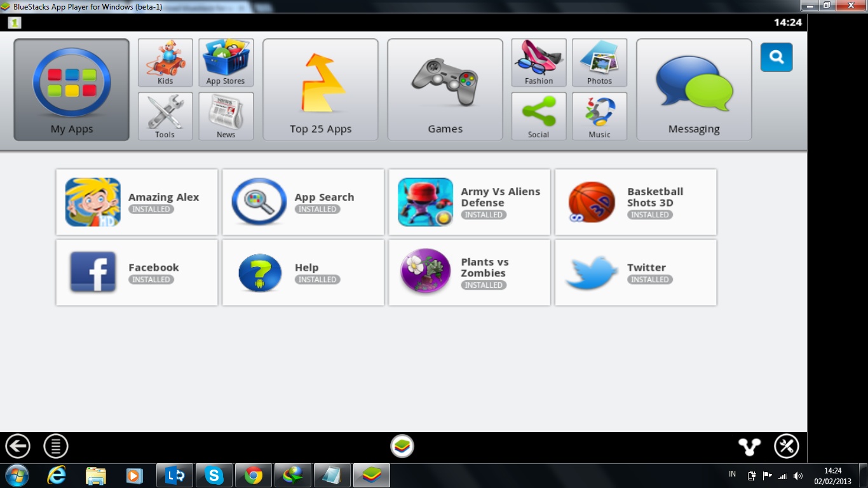868x488 pixels.
Task: Launch the Plants vs Zombies icon
Action: coord(426,271)
